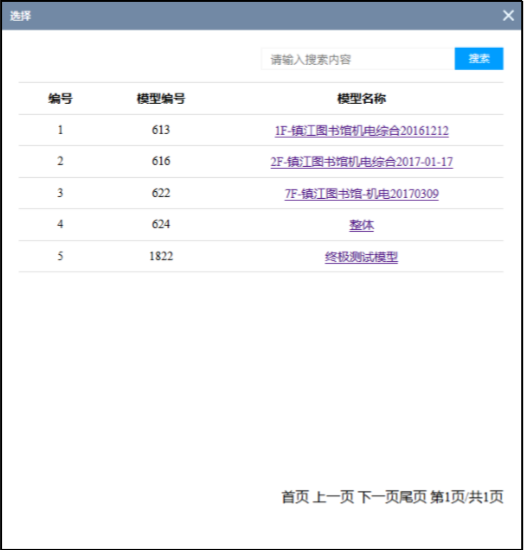
Task: Click the 模型名称 column header
Action: pos(362,99)
